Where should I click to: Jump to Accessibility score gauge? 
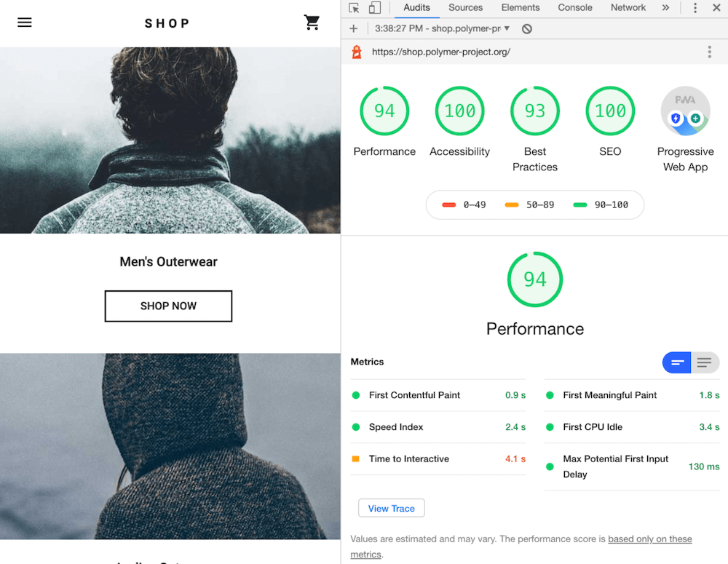[459, 111]
